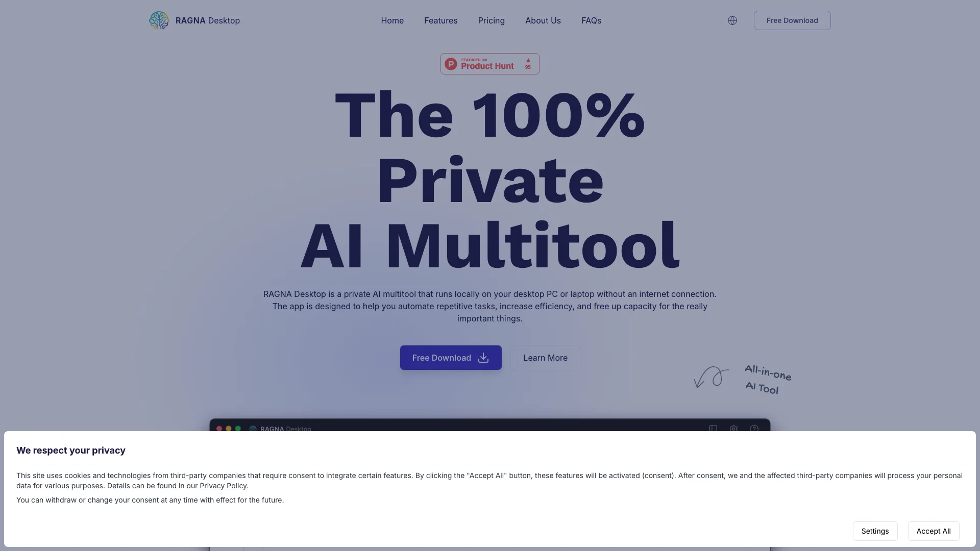Select the Pricing menu tab
980x551 pixels.
pos(492,20)
